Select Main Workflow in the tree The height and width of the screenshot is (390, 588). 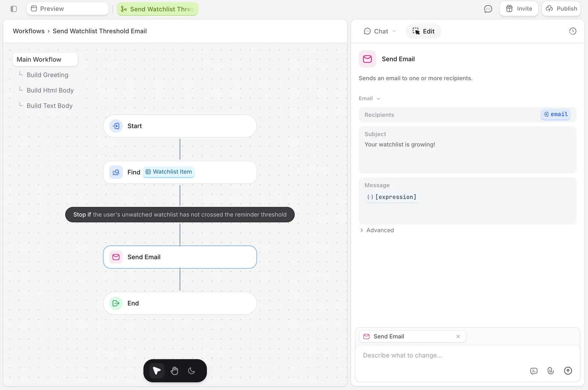click(x=45, y=60)
